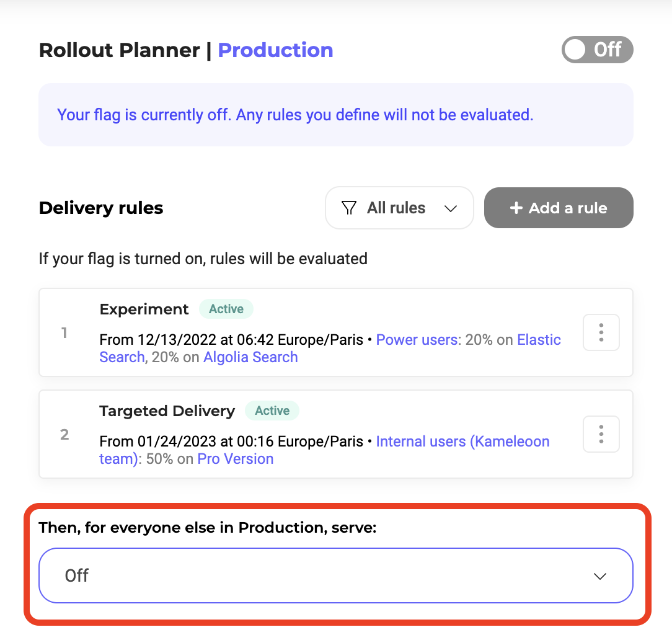Click the Add a rule button
Screen dimensions: 672x640
(x=559, y=208)
